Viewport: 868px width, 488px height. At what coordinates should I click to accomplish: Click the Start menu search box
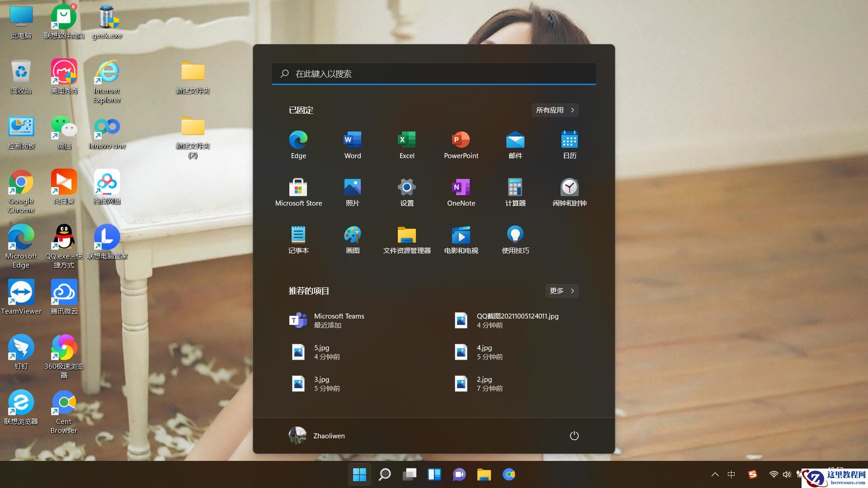click(x=433, y=74)
